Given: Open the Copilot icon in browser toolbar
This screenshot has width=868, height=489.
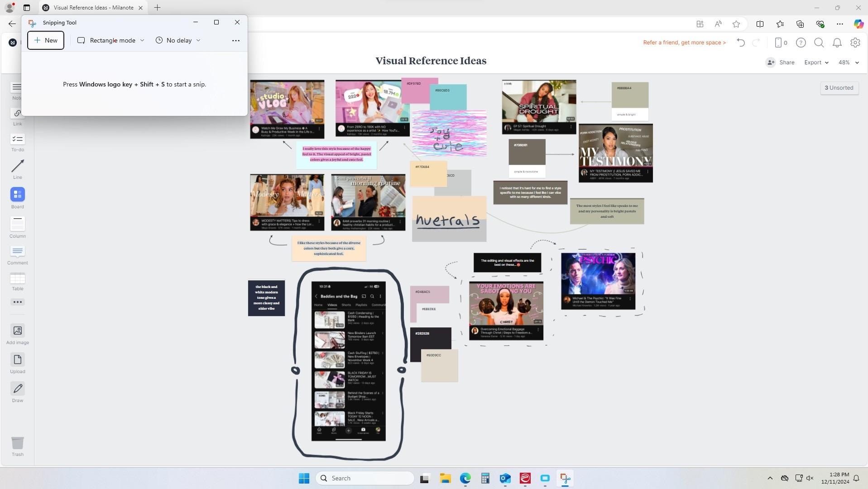Looking at the screenshot, I should [x=858, y=24].
